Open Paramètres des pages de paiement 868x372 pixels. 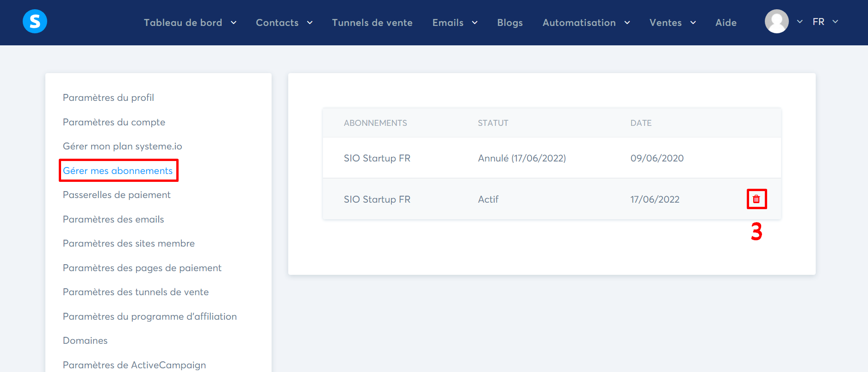click(142, 268)
